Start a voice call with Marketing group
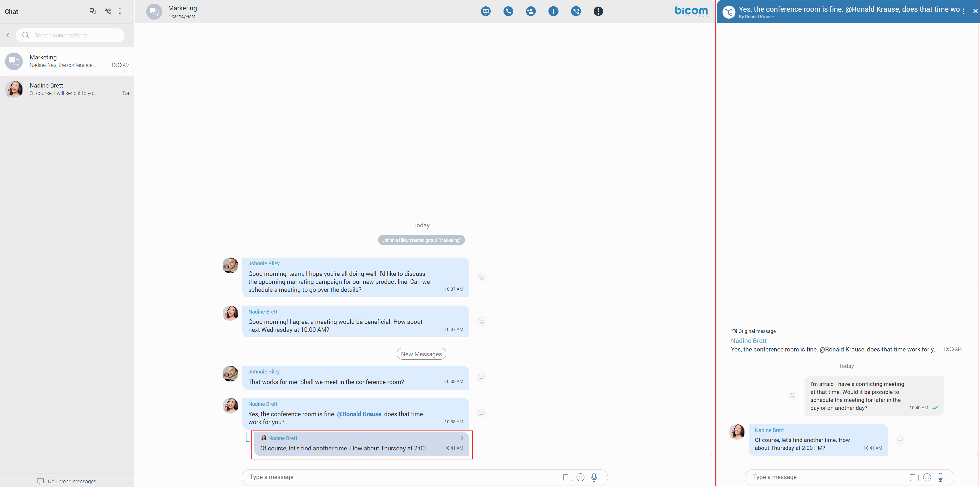The height and width of the screenshot is (487, 980). 508,11
